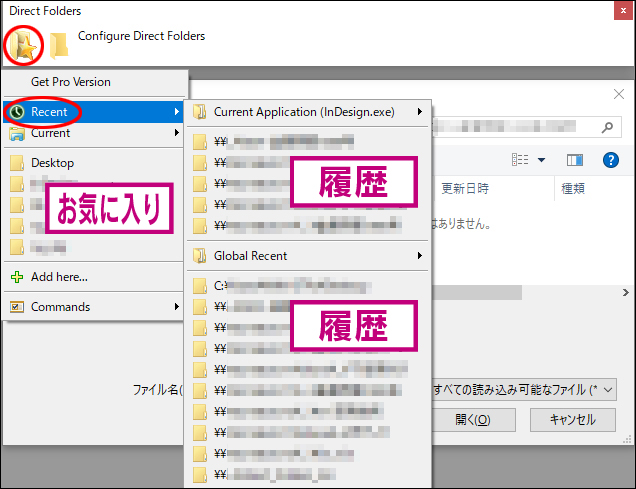Click the 開く(O) button
The image size is (636, 489).
click(x=473, y=420)
